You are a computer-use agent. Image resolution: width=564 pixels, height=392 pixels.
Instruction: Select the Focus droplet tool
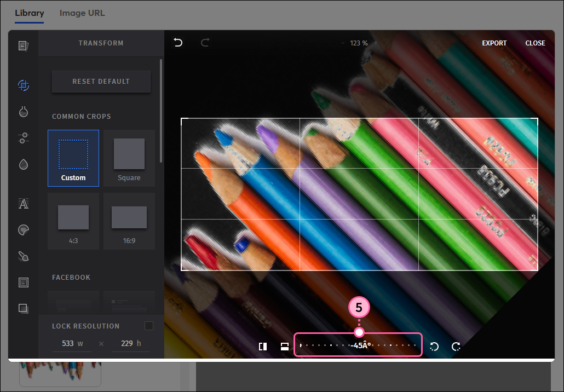pyautogui.click(x=24, y=164)
